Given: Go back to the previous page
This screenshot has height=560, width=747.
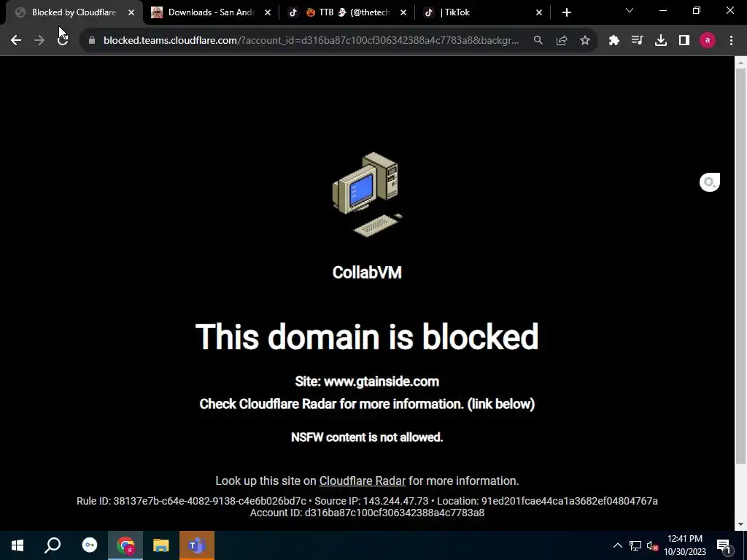Looking at the screenshot, I should (x=16, y=41).
